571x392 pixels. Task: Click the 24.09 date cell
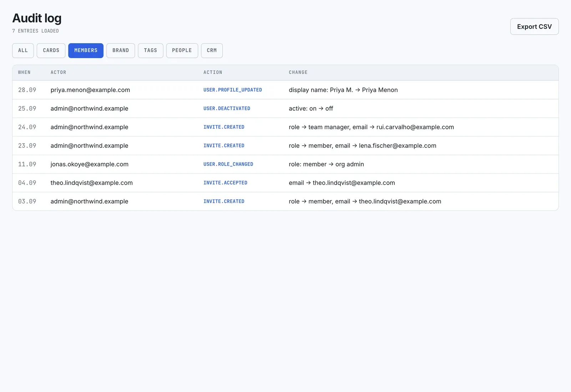coord(27,127)
